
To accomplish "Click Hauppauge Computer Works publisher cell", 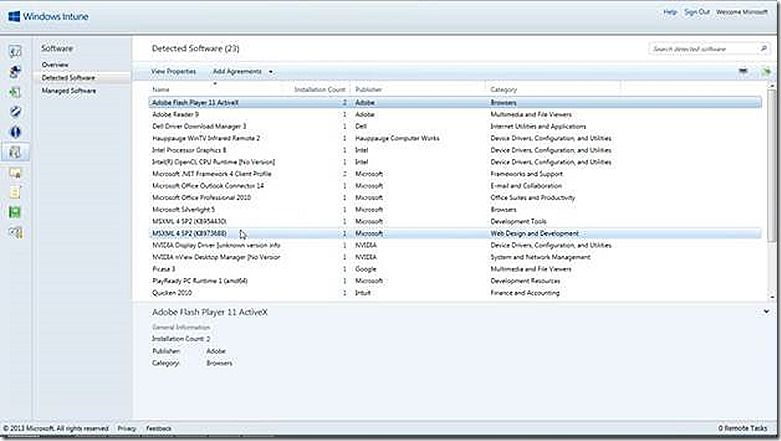I will tap(397, 139).
